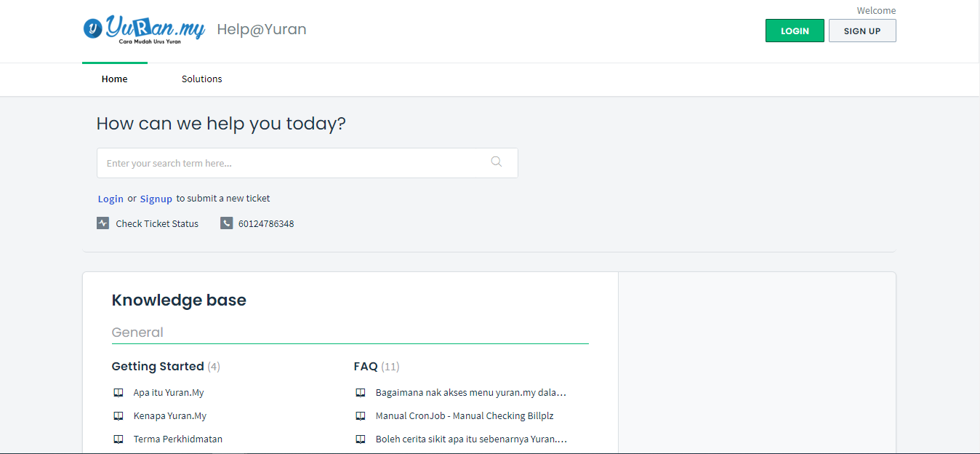Open the Getting Started folder
Screen dimensions: 980x454
coord(158,366)
